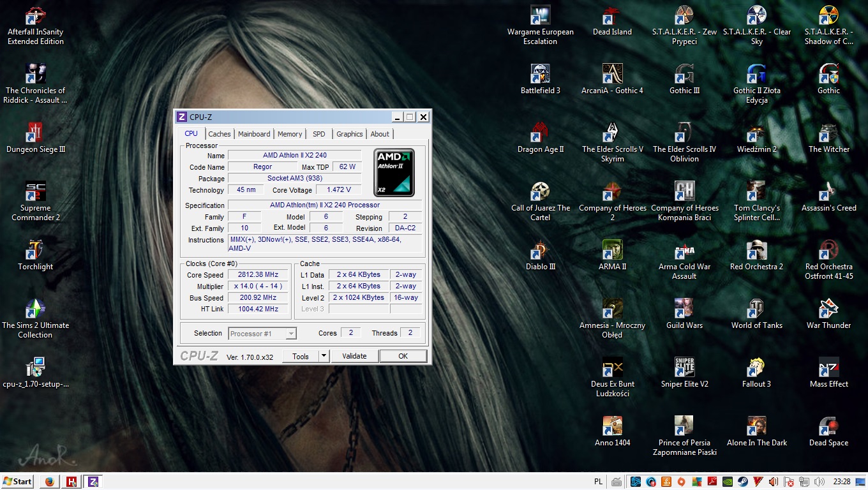This screenshot has width=868, height=490.
Task: Switch to the CPU tab in CPU-Z
Action: point(191,133)
